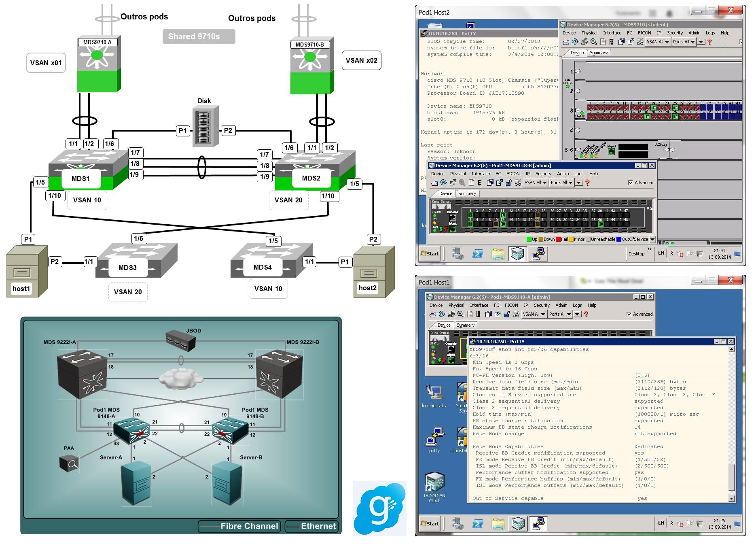Click refresh icon in MDS9148-B Device Manager
Image resolution: width=756 pixels, height=544 pixels.
(x=443, y=183)
